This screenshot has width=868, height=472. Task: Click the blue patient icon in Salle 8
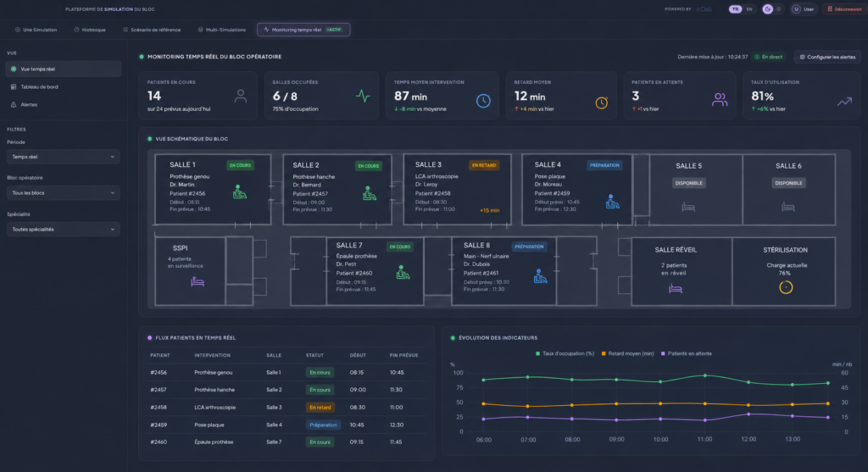click(x=540, y=276)
